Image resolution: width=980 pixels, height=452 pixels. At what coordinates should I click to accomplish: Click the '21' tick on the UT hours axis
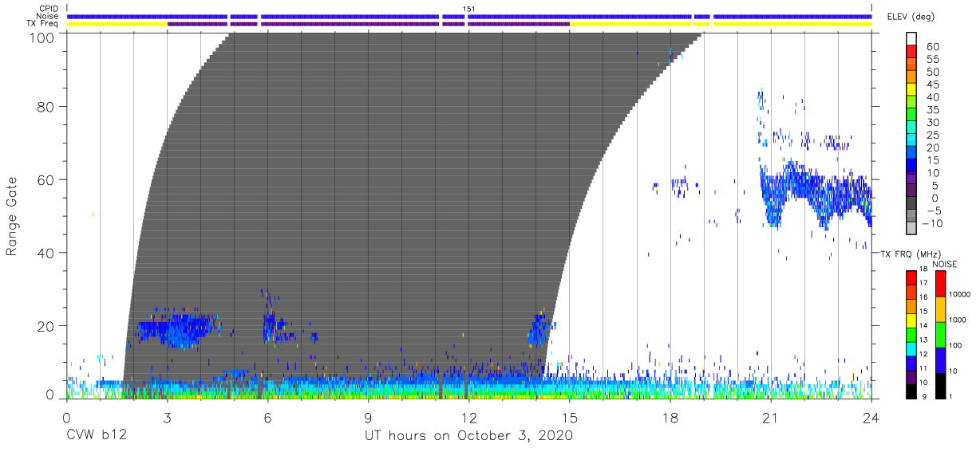(771, 417)
